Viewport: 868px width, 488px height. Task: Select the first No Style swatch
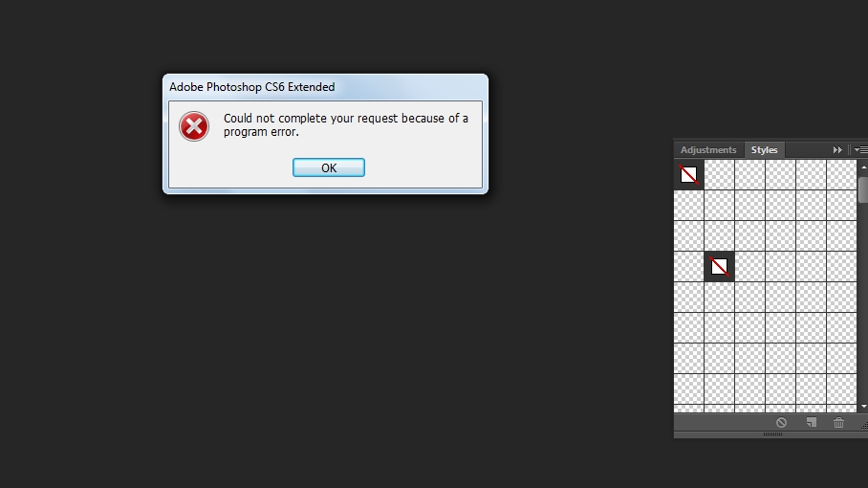688,175
